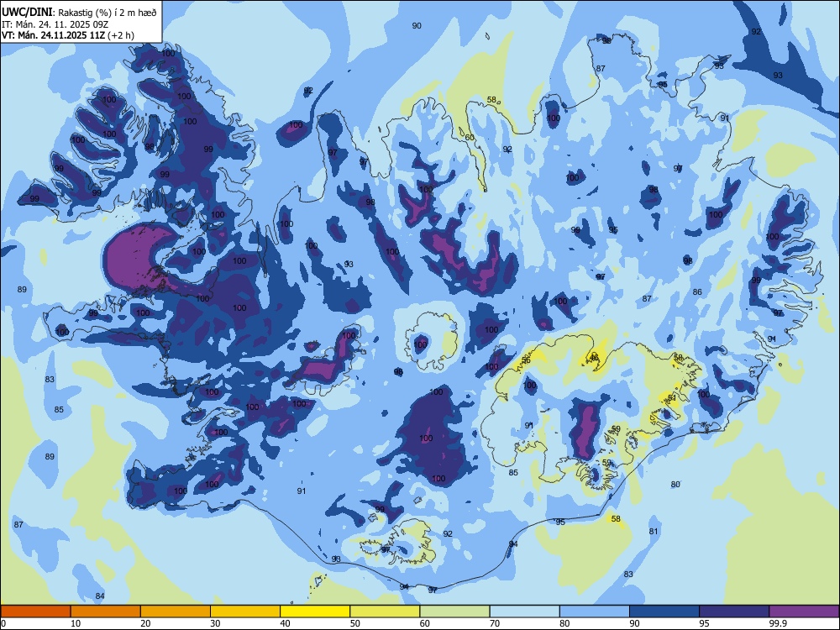
Task: Click the 90–95 dark blue legend band
Action: (664, 612)
